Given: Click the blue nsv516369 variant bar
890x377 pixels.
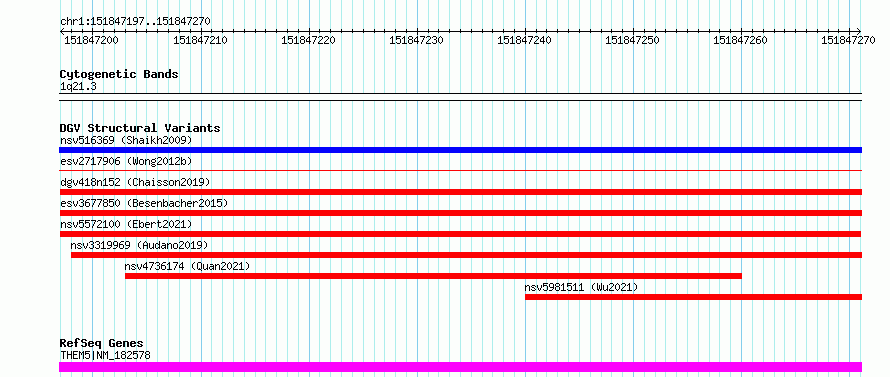Looking at the screenshot, I should (x=460, y=150).
